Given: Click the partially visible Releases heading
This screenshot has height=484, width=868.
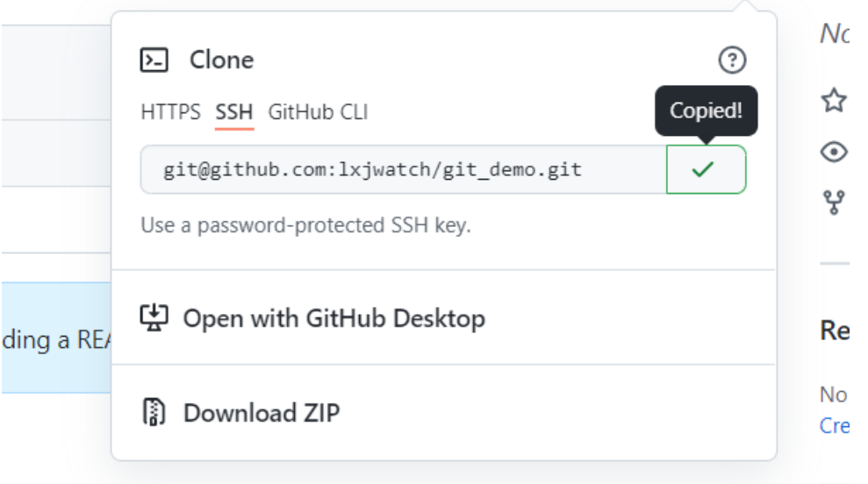Looking at the screenshot, I should [x=834, y=330].
